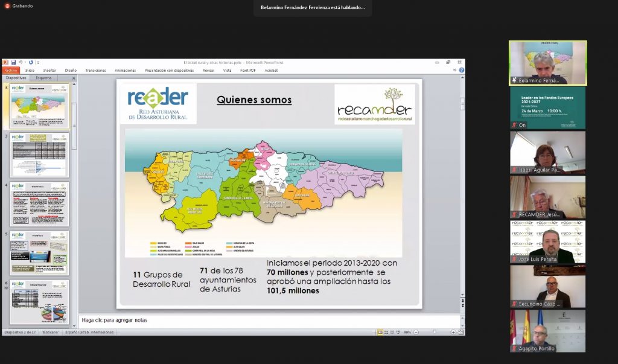Image resolution: width=618 pixels, height=364 pixels.
Task: Switch to Esquema tab in slide pane
Action: (43, 78)
